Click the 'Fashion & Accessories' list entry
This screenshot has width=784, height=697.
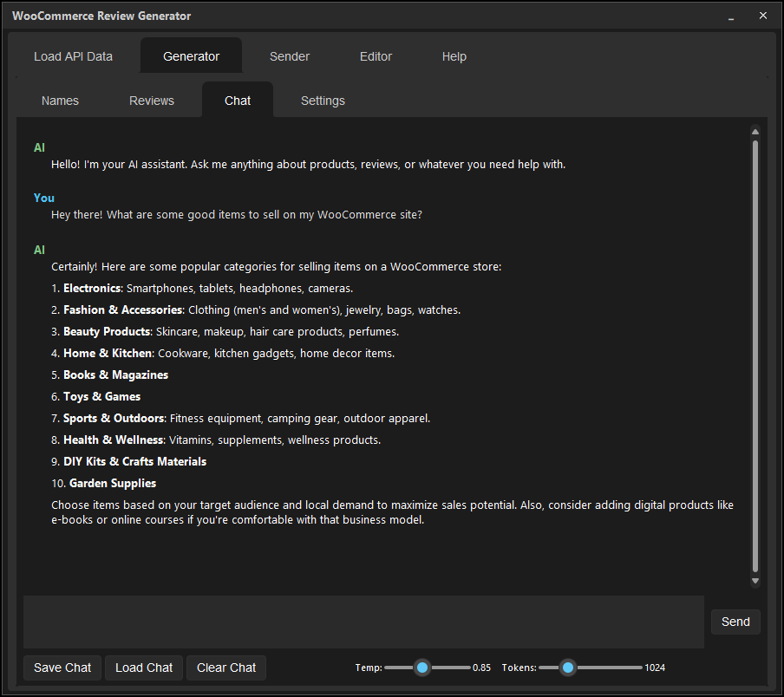pos(256,309)
